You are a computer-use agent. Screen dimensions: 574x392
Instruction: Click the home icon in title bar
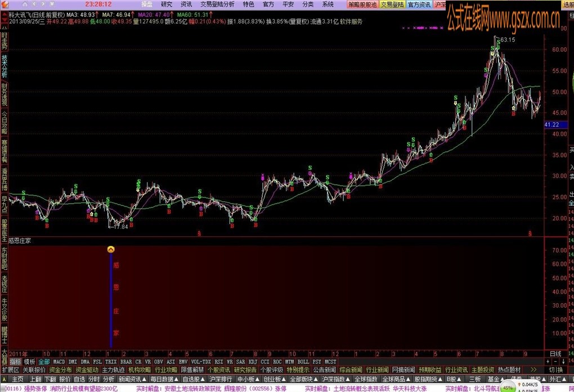point(25,4)
